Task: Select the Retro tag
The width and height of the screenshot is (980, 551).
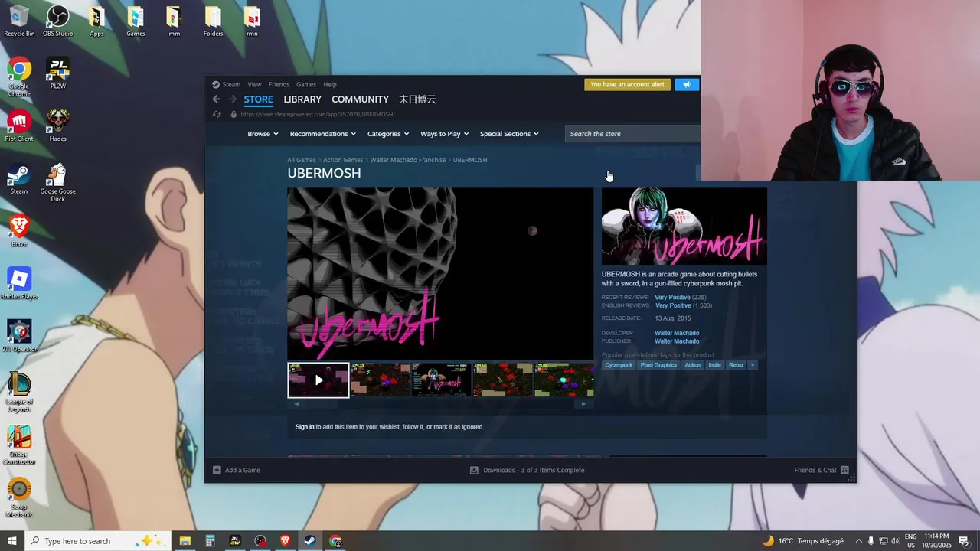Action: pyautogui.click(x=736, y=365)
